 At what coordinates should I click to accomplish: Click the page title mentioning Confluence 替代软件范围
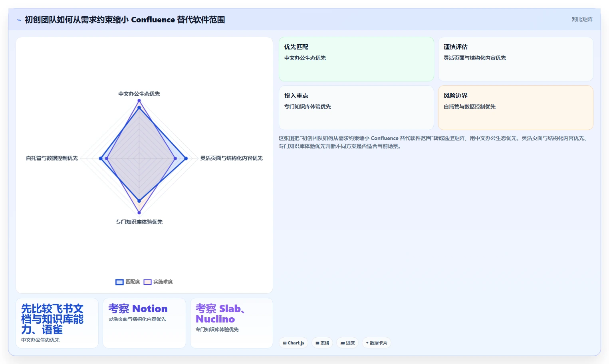[125, 20]
